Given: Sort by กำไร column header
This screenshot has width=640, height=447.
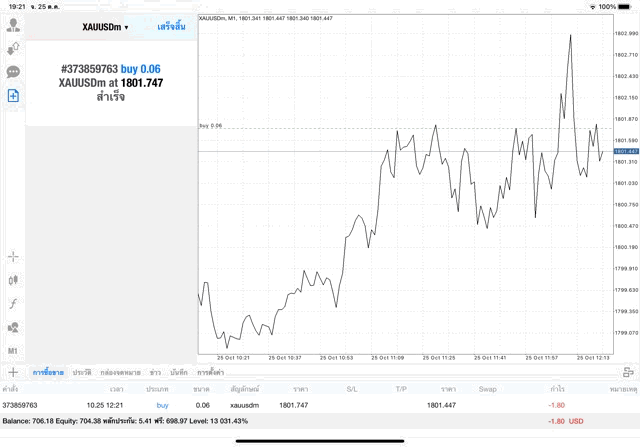Looking at the screenshot, I should [558, 389].
